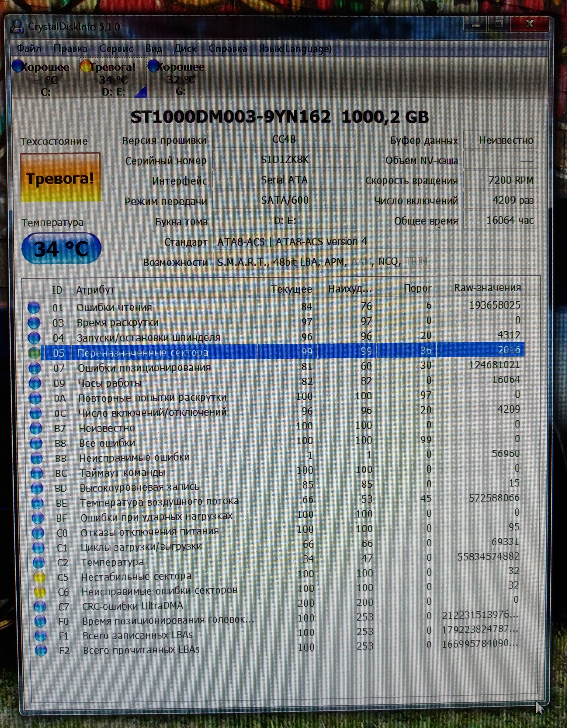Screen dimensions: 567x728
Task: Click the yellow status icon for C6 row
Action: click(x=39, y=592)
